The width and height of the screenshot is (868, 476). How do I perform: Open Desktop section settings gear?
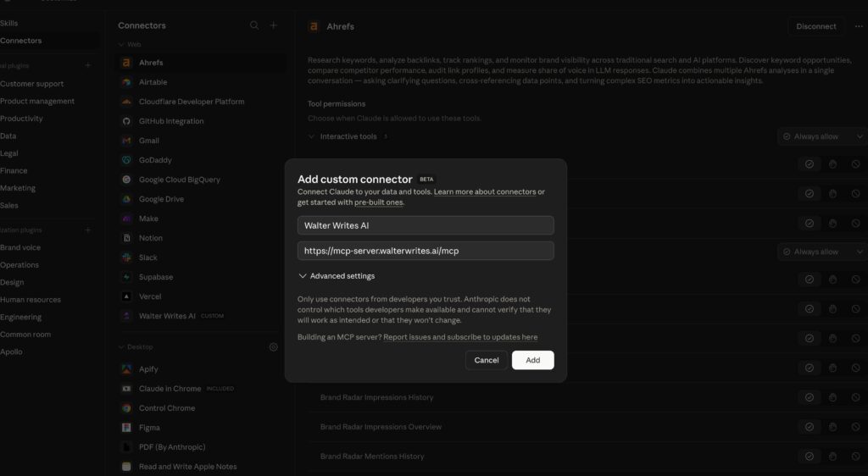[274, 347]
